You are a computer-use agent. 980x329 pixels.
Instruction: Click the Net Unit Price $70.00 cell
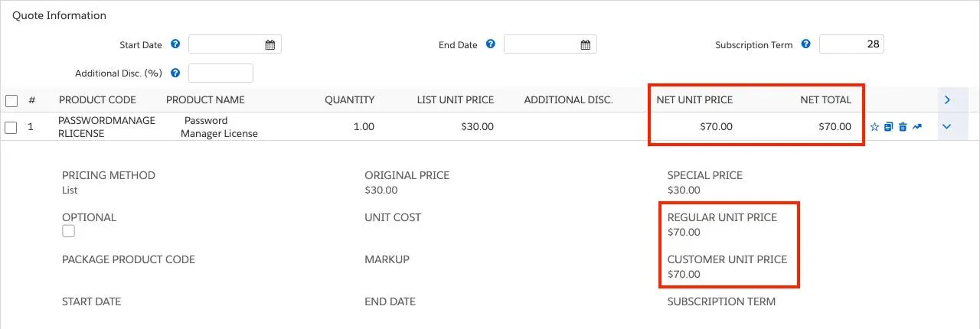point(716,127)
